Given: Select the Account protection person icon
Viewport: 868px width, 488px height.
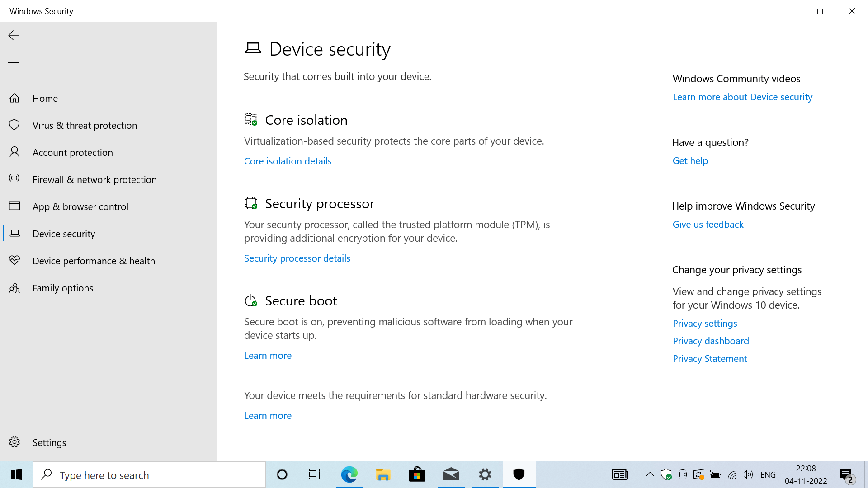Looking at the screenshot, I should click(x=14, y=152).
